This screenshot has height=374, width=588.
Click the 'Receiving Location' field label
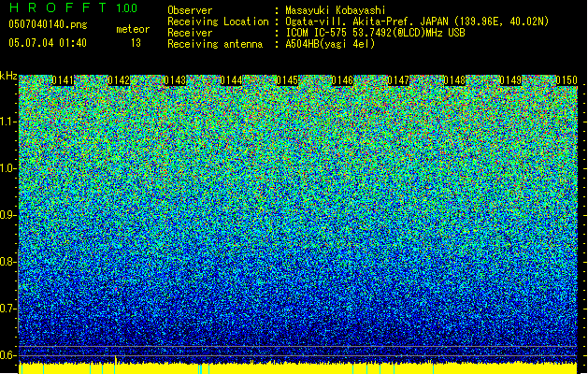(218, 22)
